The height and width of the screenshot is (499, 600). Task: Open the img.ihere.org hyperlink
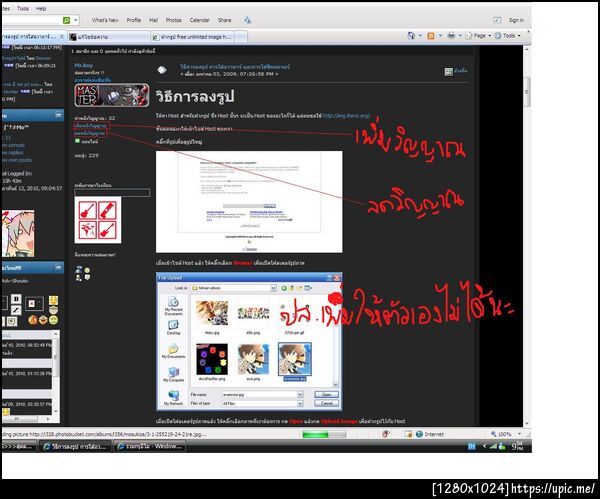[x=346, y=115]
